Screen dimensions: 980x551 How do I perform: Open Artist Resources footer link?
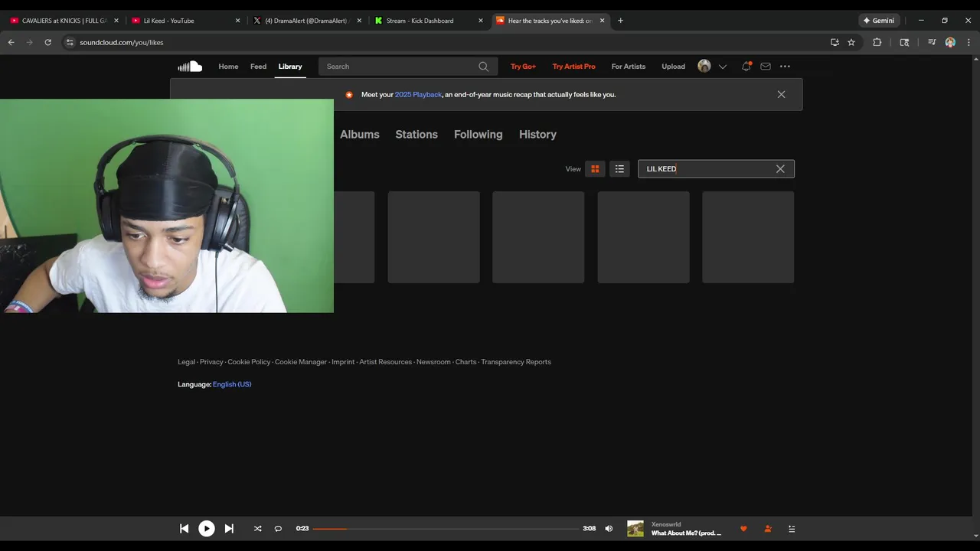[x=385, y=362]
